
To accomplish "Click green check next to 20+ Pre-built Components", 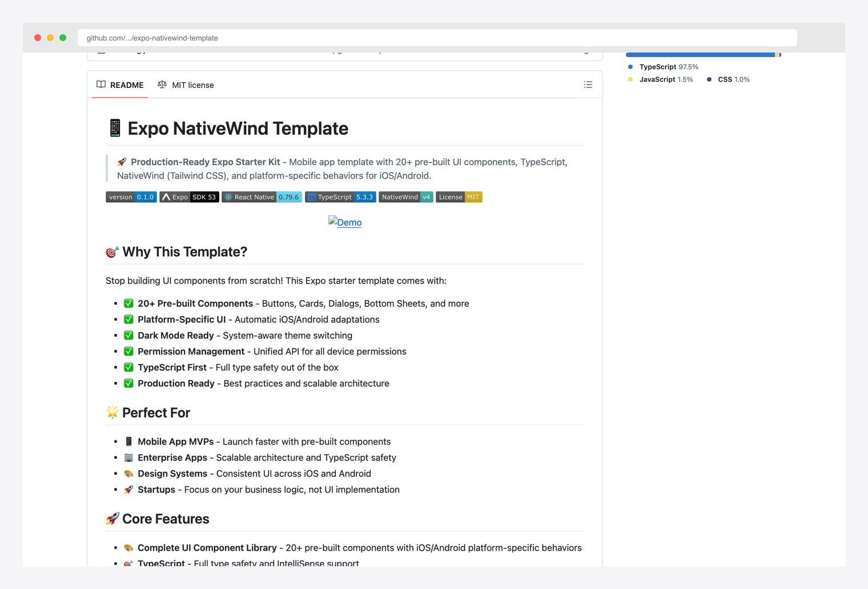I will click(x=128, y=303).
